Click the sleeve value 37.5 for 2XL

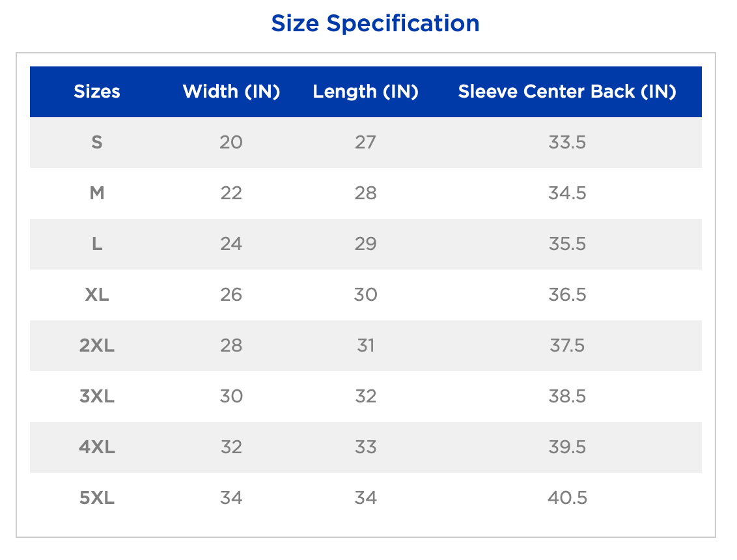[567, 345]
